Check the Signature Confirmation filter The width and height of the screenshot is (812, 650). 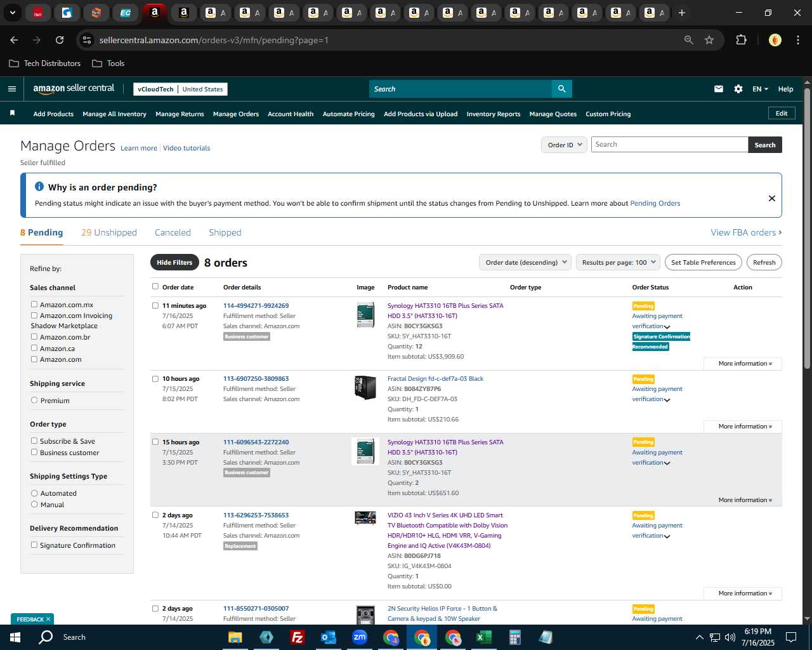[34, 545]
